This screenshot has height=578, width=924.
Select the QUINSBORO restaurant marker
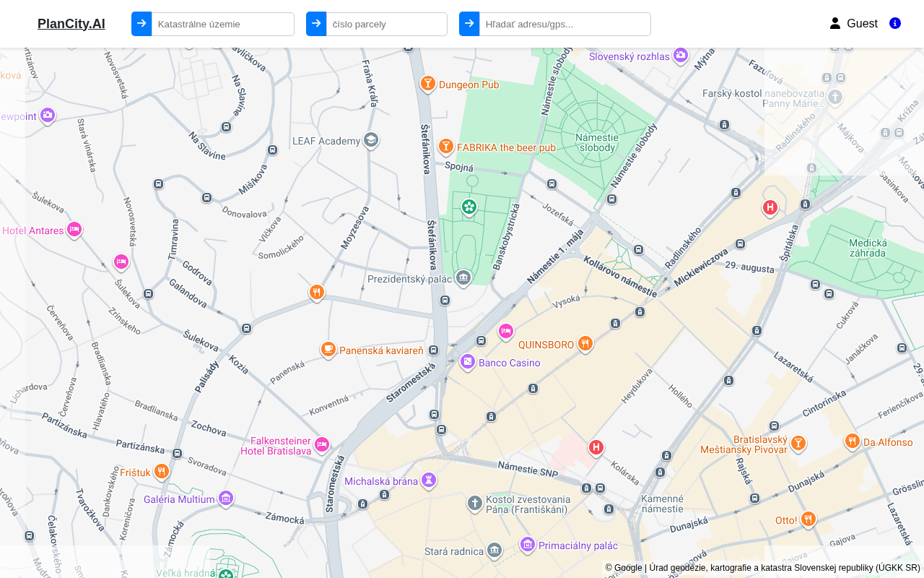[x=585, y=344]
